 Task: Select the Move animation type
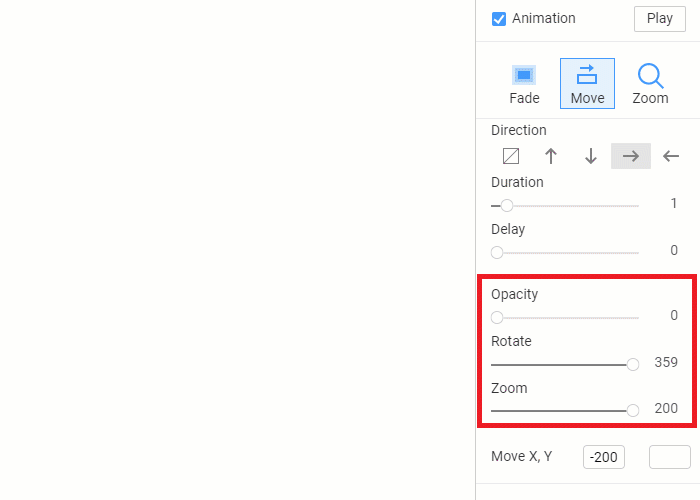pos(587,83)
